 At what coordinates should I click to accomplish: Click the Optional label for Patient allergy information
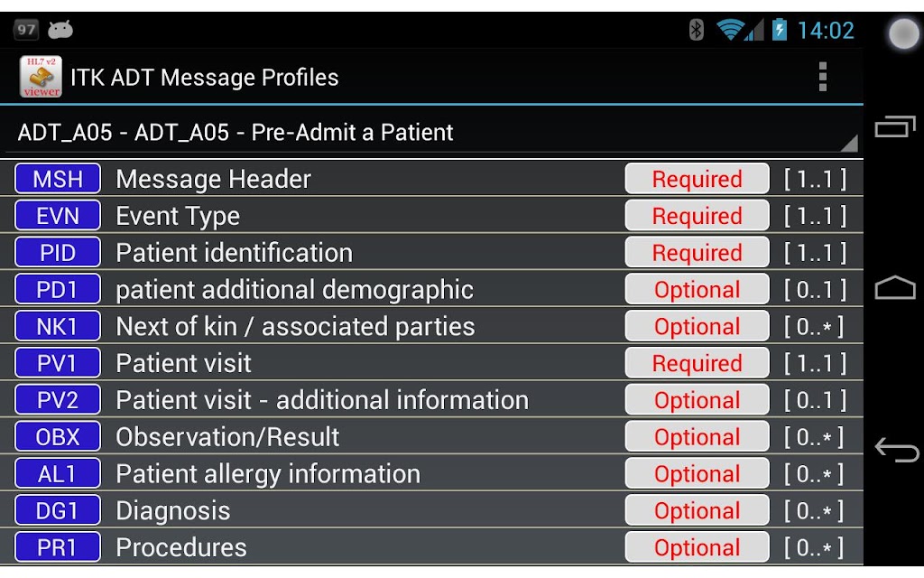click(697, 474)
